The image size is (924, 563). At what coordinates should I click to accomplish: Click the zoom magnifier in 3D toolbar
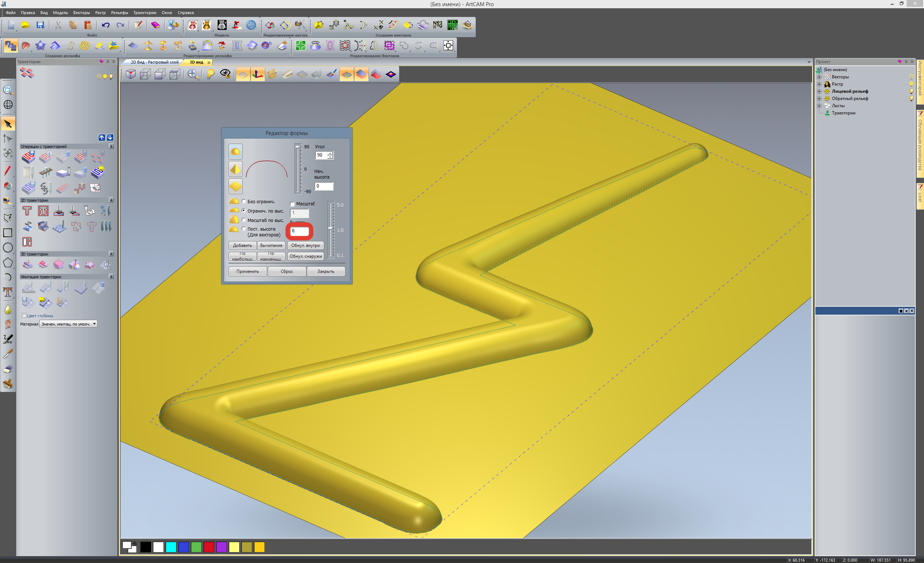point(192,74)
